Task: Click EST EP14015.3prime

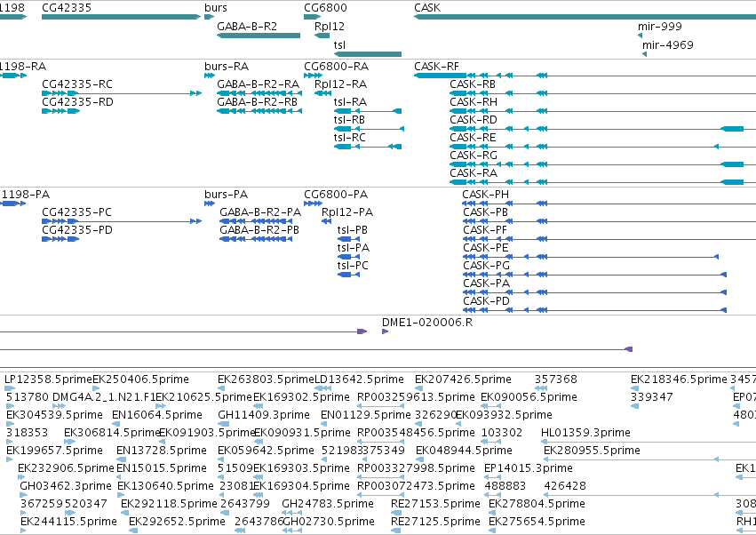Action: tap(529, 468)
